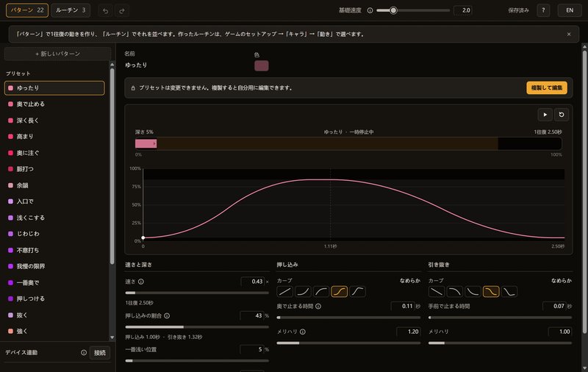
Task: Click the 奥で止まる時間 slider
Action: pos(348,318)
